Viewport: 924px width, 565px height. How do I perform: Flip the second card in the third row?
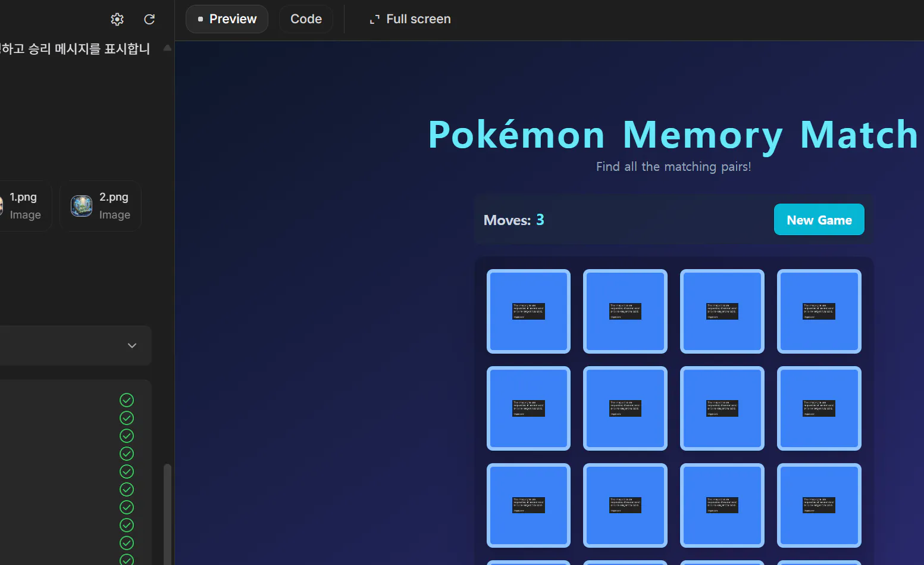coord(625,505)
